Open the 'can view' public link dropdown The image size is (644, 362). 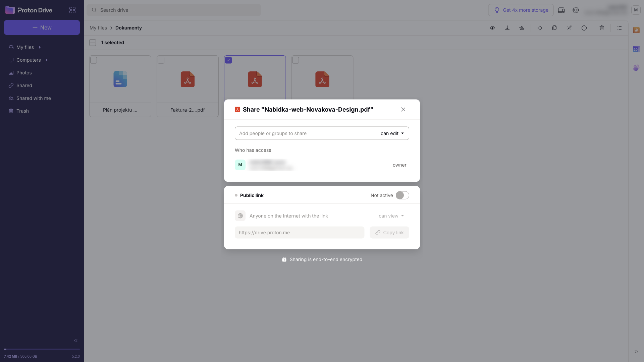(391, 216)
